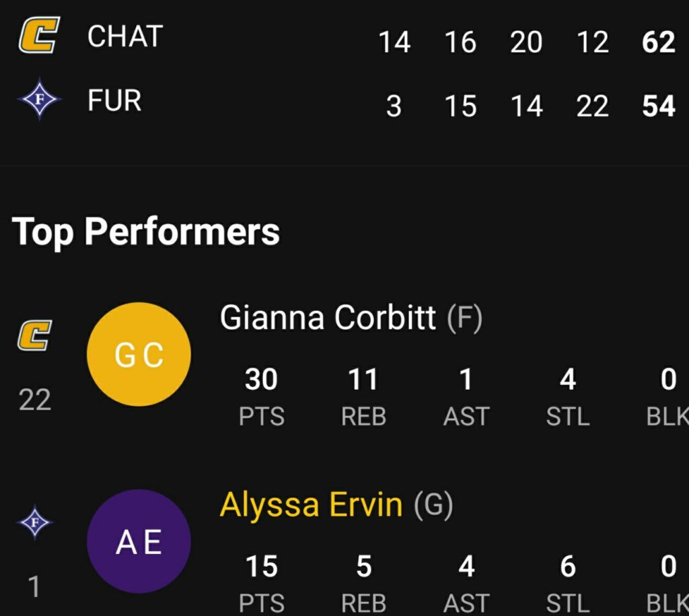The width and height of the screenshot is (689, 616).
Task: Select the CHAT team name
Action: pyautogui.click(x=125, y=36)
